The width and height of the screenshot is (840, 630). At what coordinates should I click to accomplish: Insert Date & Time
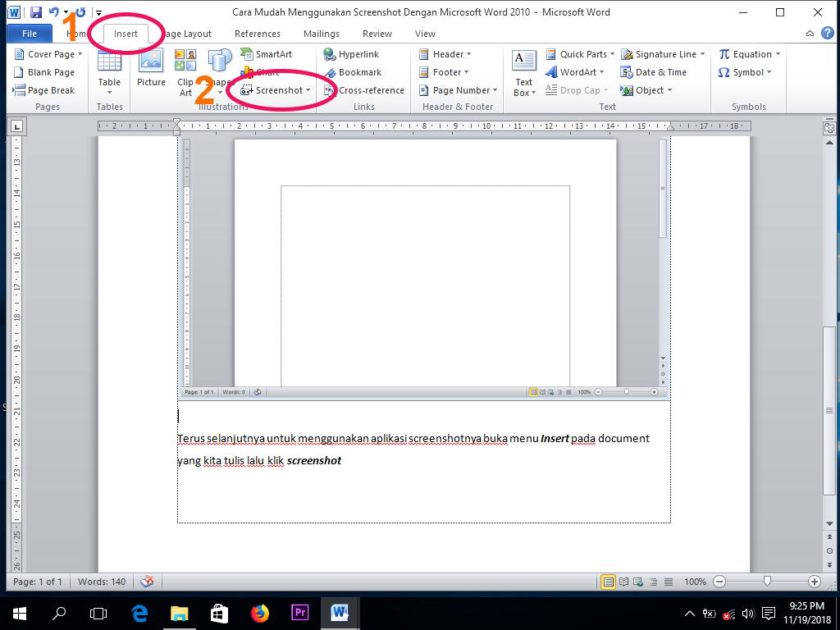pyautogui.click(x=654, y=72)
